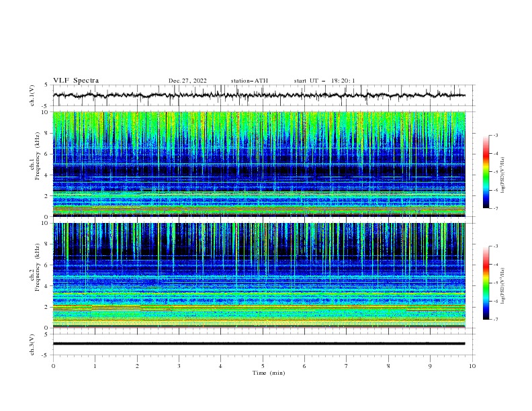532x411 pixels.
Task: Click the ch.3 voltage flat trace
Action: (x=259, y=344)
